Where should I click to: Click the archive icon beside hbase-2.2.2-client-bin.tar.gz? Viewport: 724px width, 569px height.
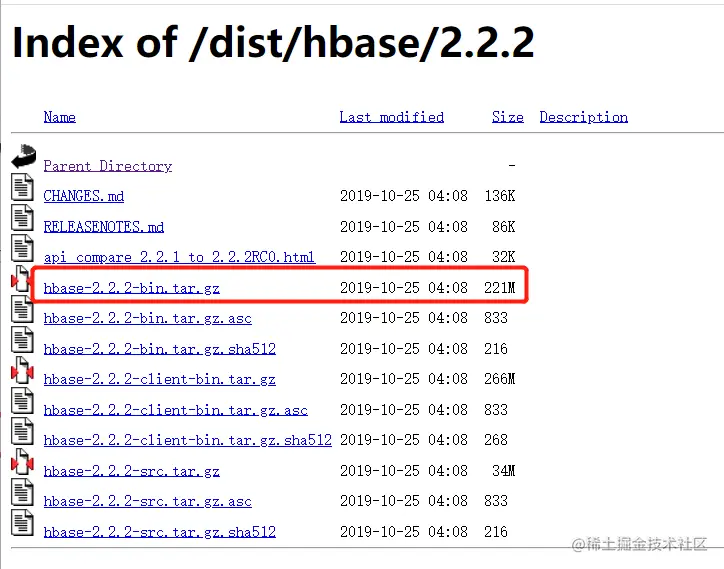click(x=22, y=369)
